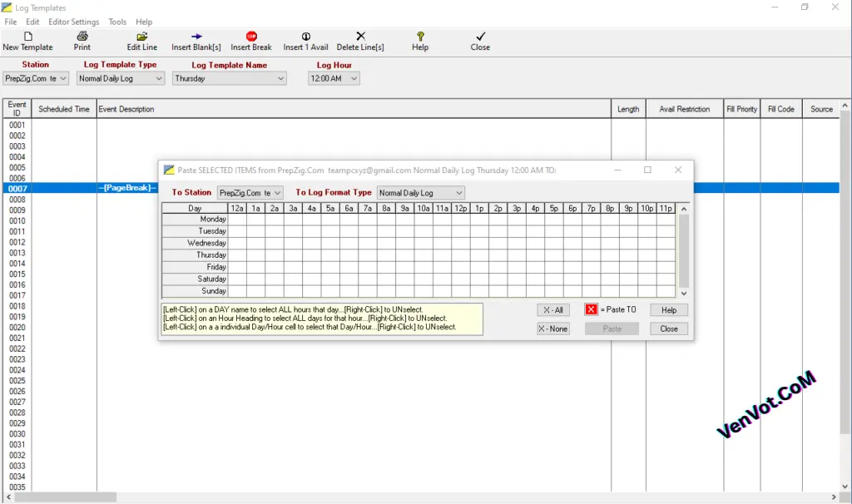Open the Tools menu
852x504 pixels.
pyautogui.click(x=117, y=22)
